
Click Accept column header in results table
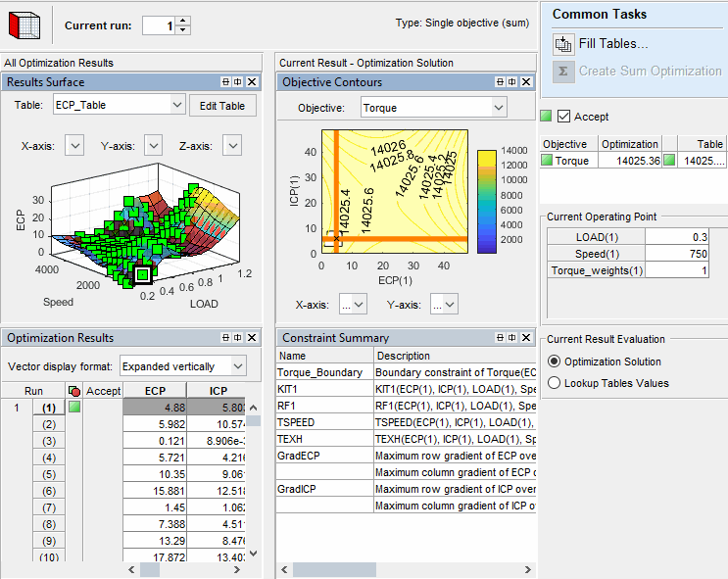(x=103, y=391)
